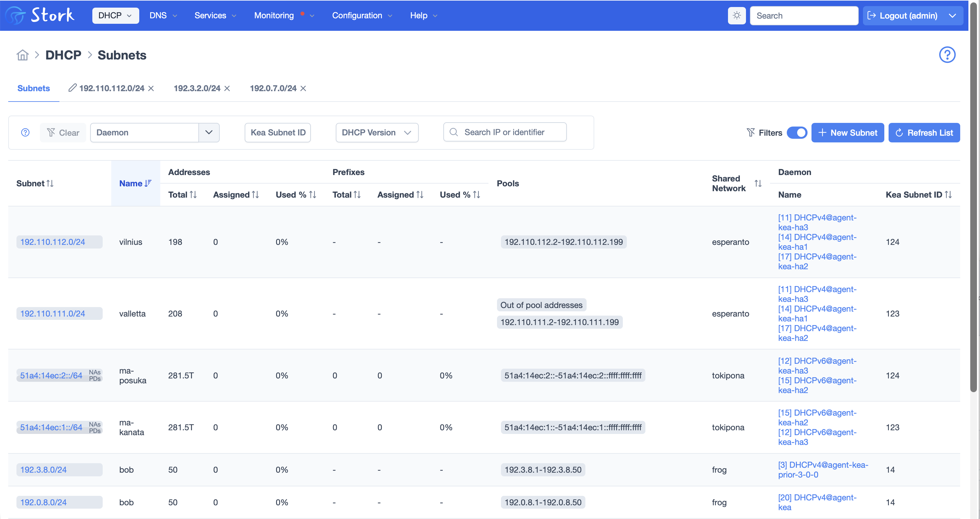This screenshot has height=519, width=980.
Task: Expand Logout (admin) dropdown chevron
Action: coord(952,16)
